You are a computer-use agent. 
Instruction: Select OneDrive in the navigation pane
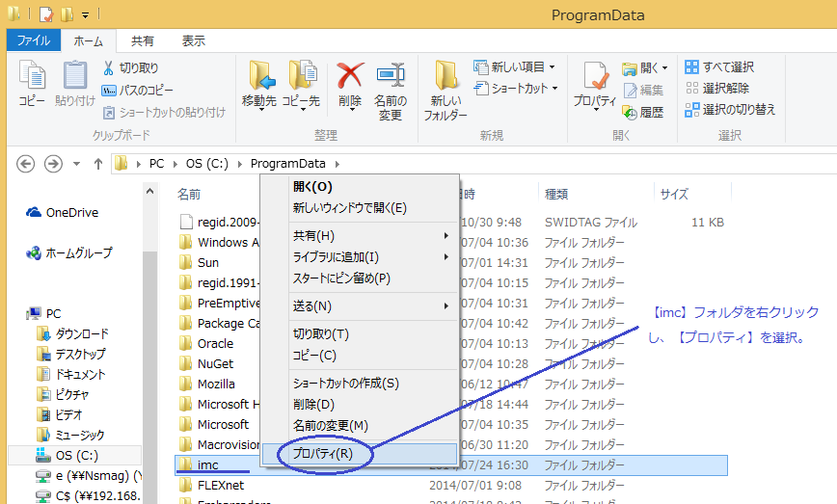[x=71, y=213]
